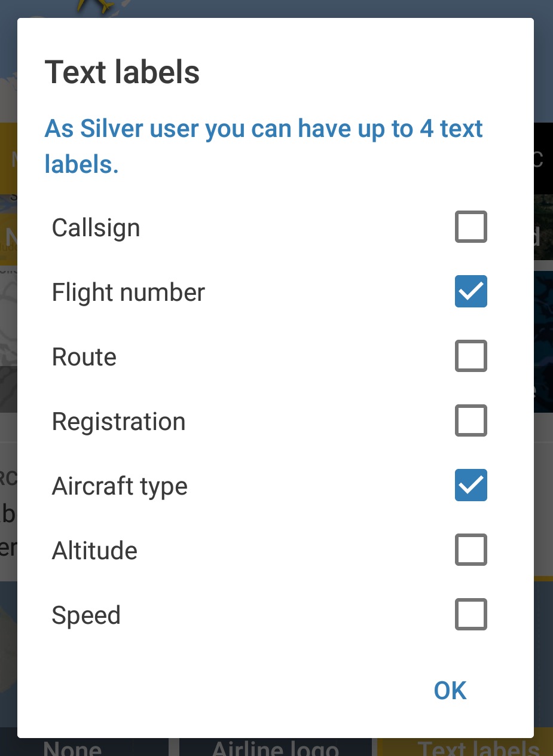The height and width of the screenshot is (756, 553).
Task: Choose the Airline logo option at bottom
Action: [x=275, y=747]
